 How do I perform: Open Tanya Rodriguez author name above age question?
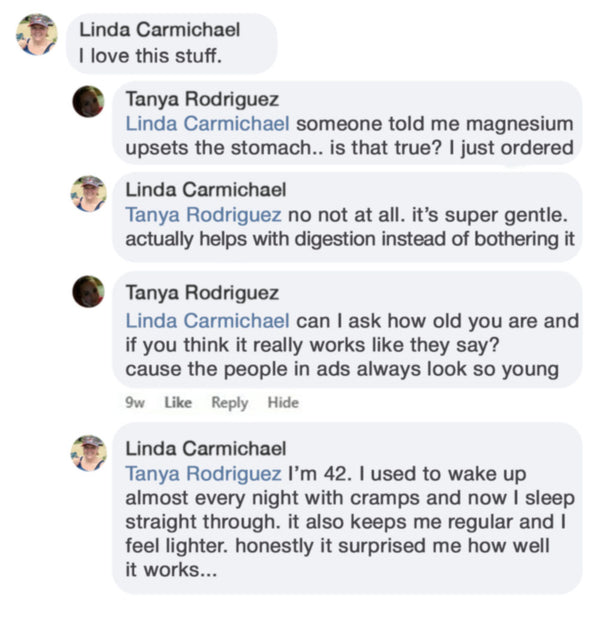(x=202, y=294)
